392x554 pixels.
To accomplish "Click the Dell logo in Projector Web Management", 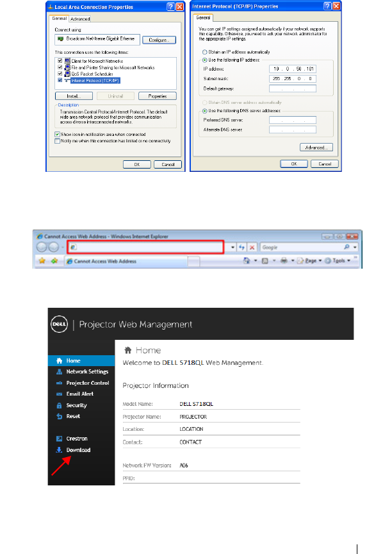I will (60, 324).
